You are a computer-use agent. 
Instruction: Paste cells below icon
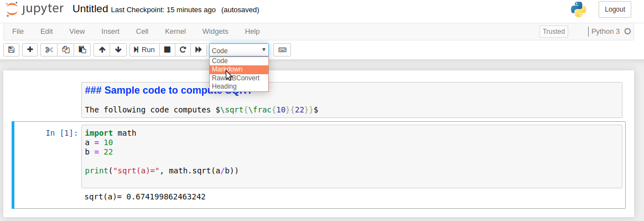(82, 50)
